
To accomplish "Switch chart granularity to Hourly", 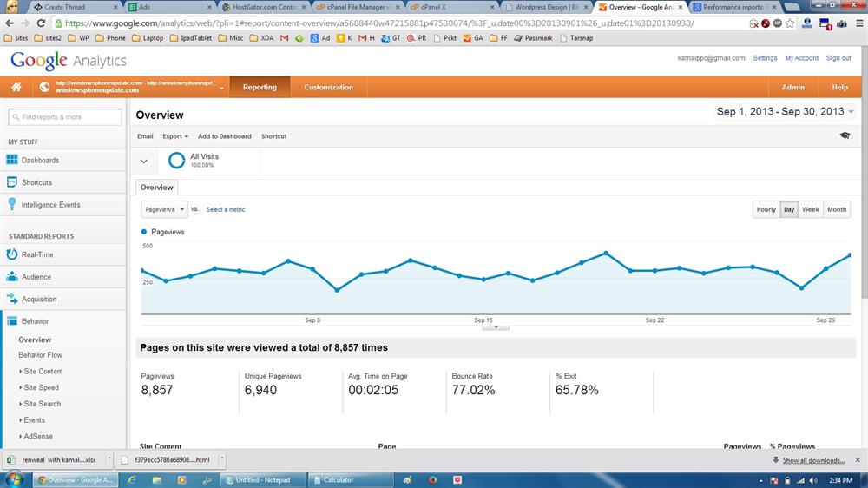I will pos(766,209).
